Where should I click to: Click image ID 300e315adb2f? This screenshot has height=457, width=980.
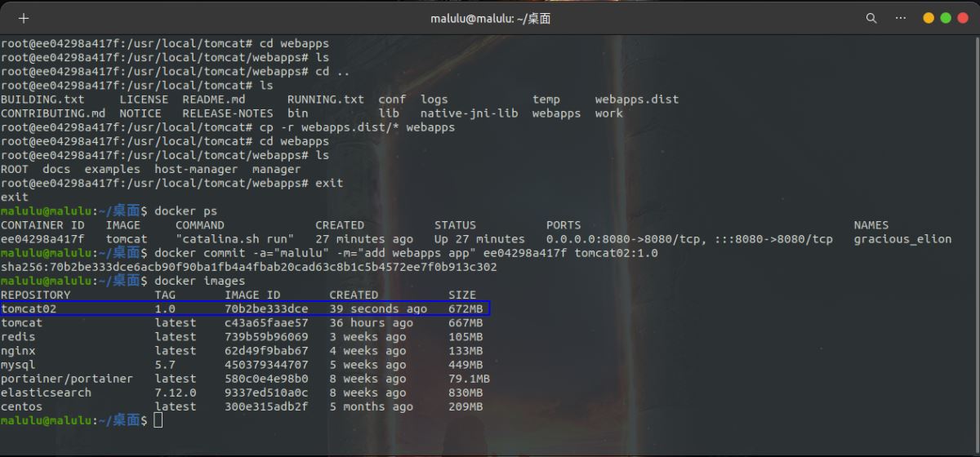pos(266,406)
